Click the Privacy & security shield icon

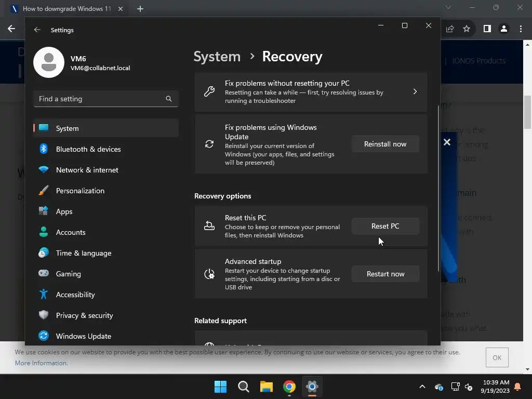(x=44, y=315)
